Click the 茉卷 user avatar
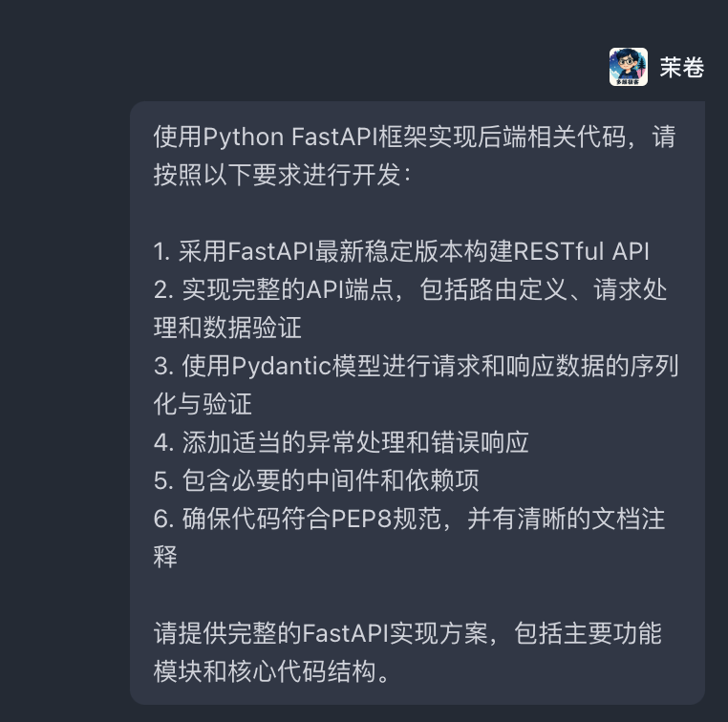This screenshot has height=722, width=728. tap(628, 67)
